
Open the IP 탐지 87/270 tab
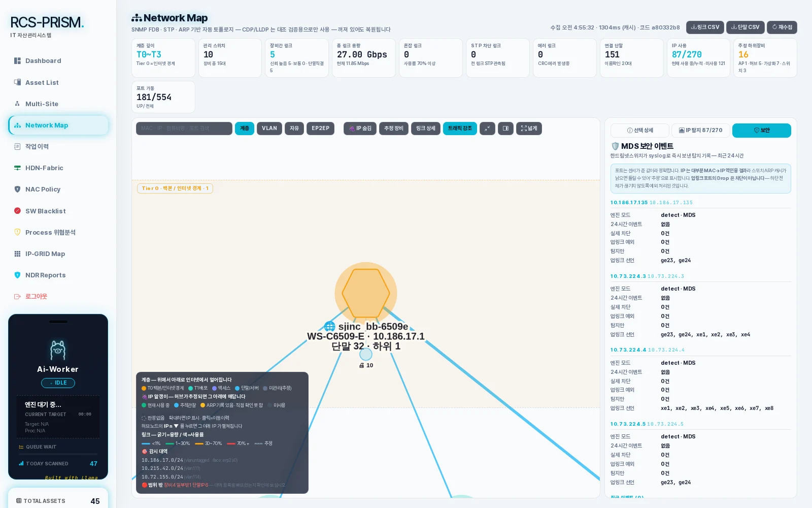pyautogui.click(x=701, y=131)
